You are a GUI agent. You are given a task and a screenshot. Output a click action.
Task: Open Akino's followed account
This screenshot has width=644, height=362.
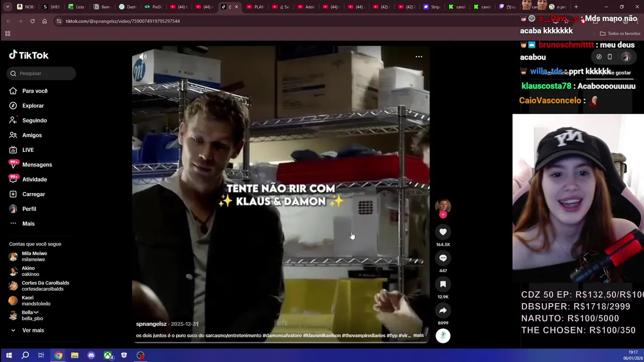[x=24, y=271]
